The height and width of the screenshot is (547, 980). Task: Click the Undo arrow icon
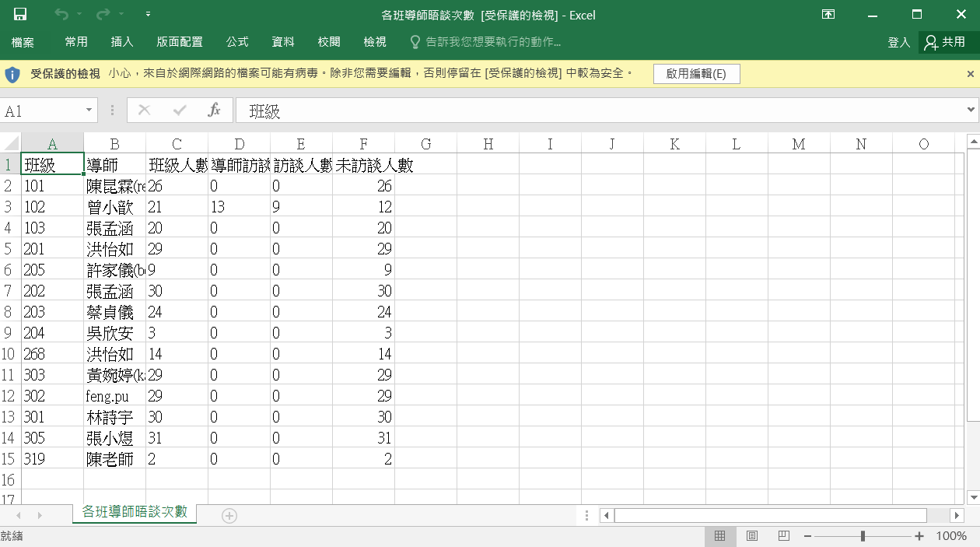tap(61, 15)
